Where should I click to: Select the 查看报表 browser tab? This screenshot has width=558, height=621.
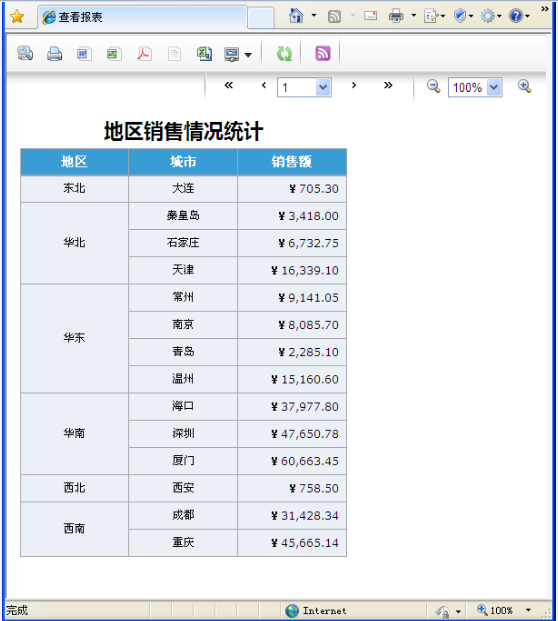143,17
